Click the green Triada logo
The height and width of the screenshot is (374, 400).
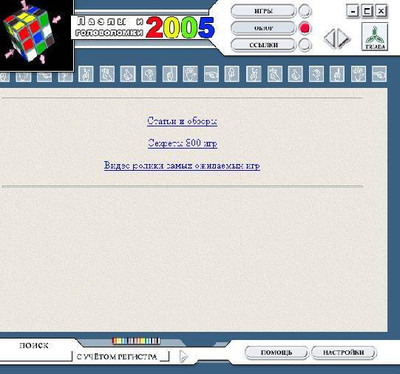point(375,37)
